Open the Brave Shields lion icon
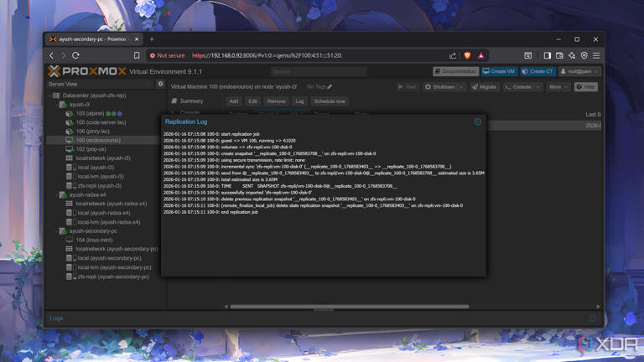The height and width of the screenshot is (362, 644). click(x=467, y=55)
